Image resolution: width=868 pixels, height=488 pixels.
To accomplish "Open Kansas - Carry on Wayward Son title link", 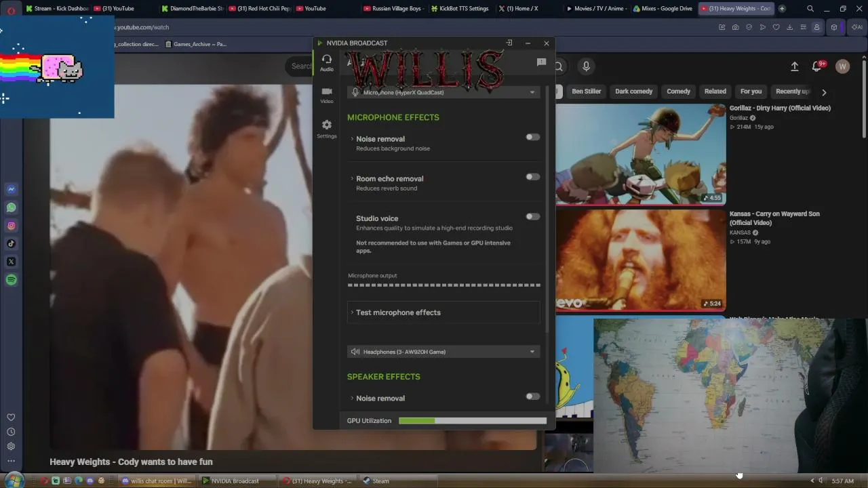I will click(x=774, y=218).
